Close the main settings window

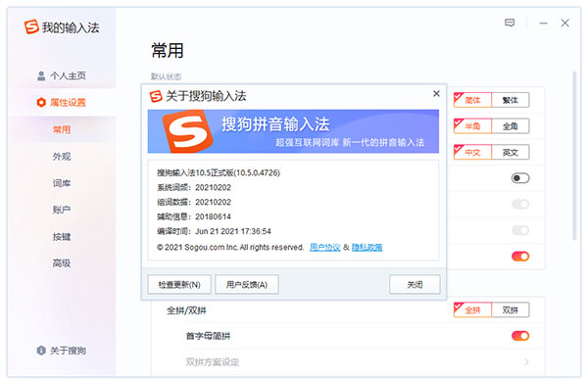tap(564, 24)
